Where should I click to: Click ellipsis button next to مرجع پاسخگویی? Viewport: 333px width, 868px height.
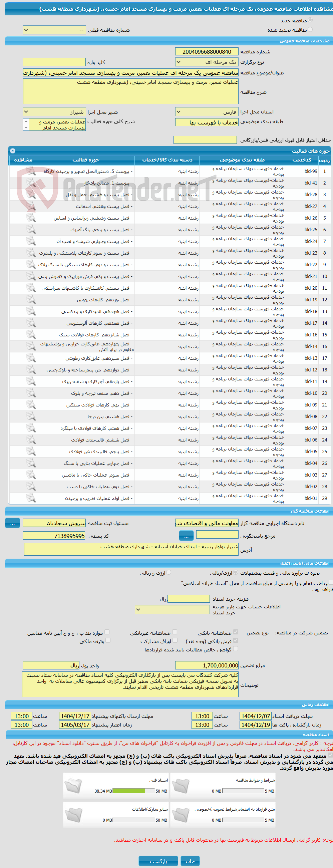(x=187, y=535)
